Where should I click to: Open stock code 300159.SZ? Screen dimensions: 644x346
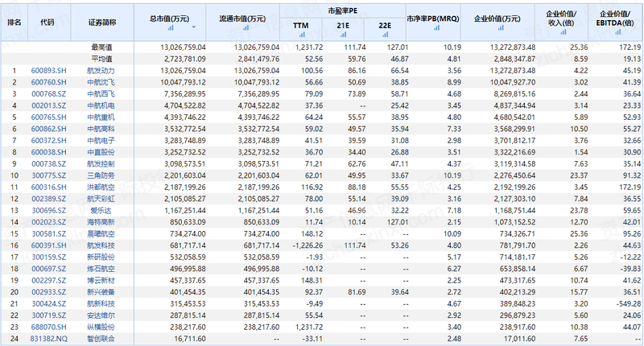[x=48, y=257]
